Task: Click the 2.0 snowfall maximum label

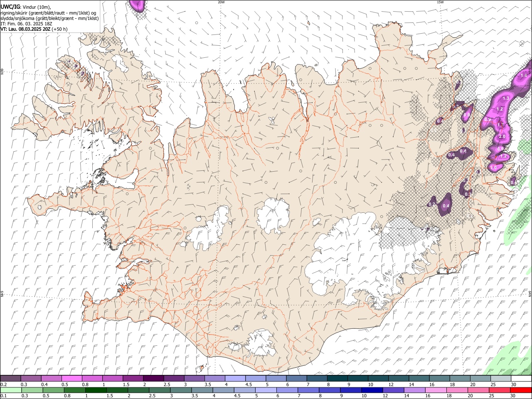Action: [x=502, y=137]
